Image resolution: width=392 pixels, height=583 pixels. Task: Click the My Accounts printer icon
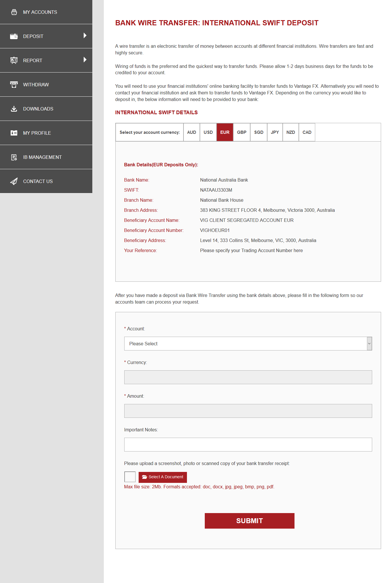coord(14,12)
